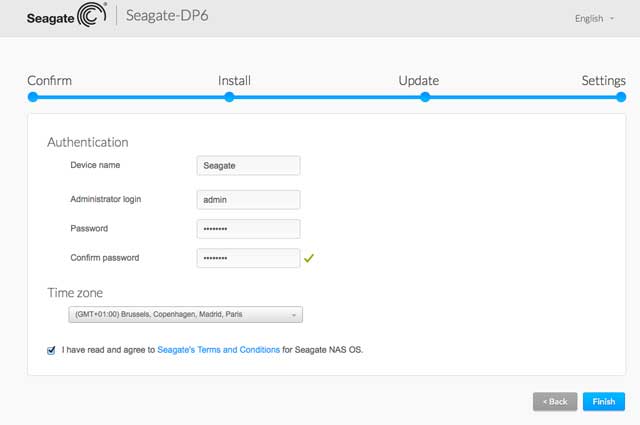The height and width of the screenshot is (425, 640).
Task: Click the Confirm step dot
Action: click(x=33, y=97)
